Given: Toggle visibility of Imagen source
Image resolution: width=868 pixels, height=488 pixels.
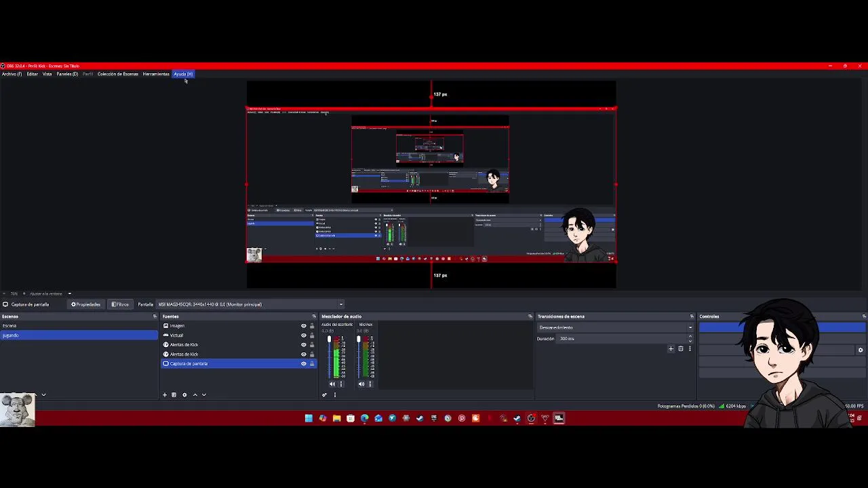Looking at the screenshot, I should tap(304, 326).
